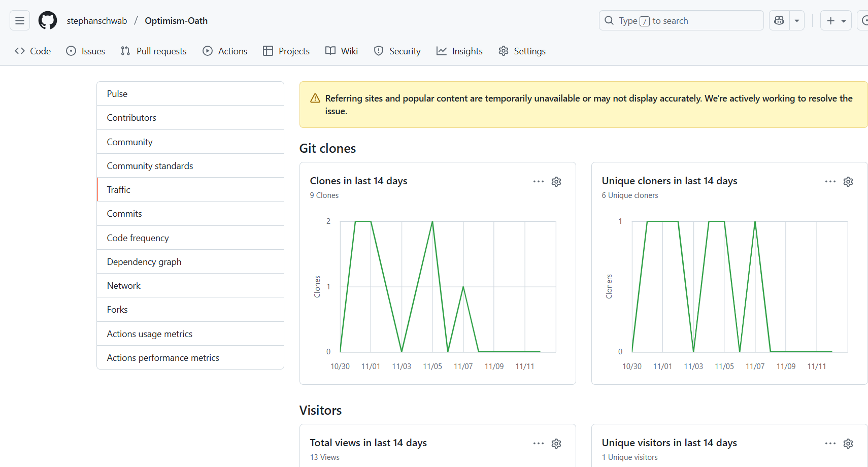Click gear icon on Total views card
The image size is (868, 467).
[556, 444]
